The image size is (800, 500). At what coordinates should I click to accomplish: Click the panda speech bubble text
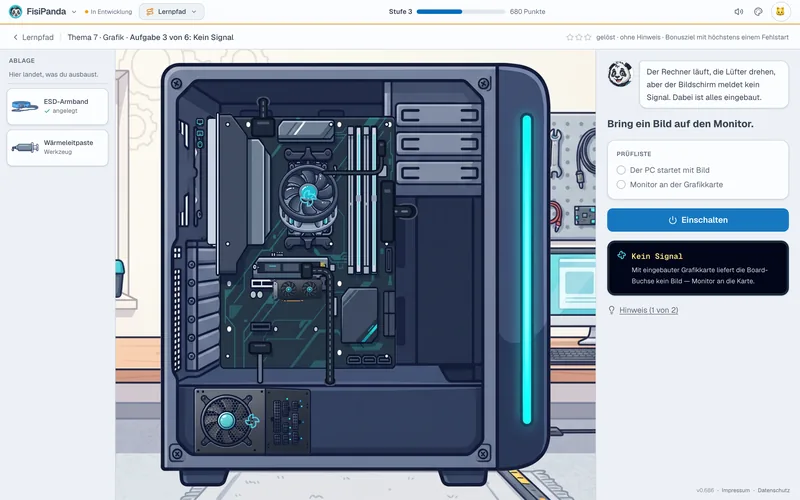(713, 85)
